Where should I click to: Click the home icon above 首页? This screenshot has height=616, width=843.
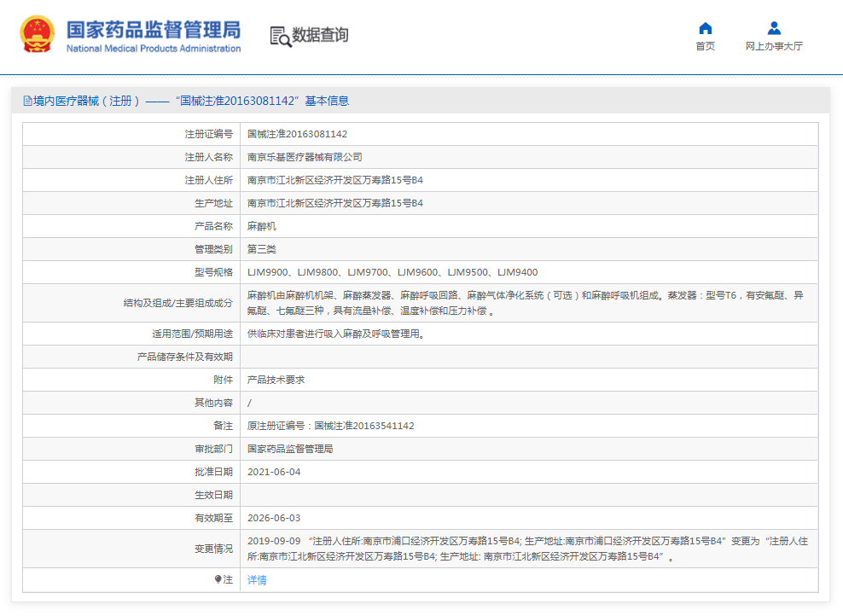705,28
